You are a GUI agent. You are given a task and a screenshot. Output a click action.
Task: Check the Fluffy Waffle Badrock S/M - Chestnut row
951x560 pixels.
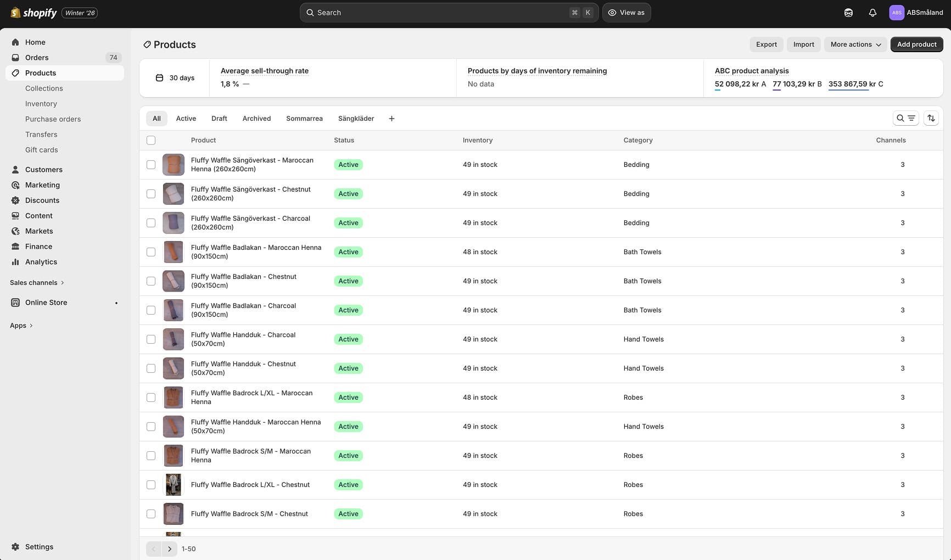pyautogui.click(x=151, y=514)
